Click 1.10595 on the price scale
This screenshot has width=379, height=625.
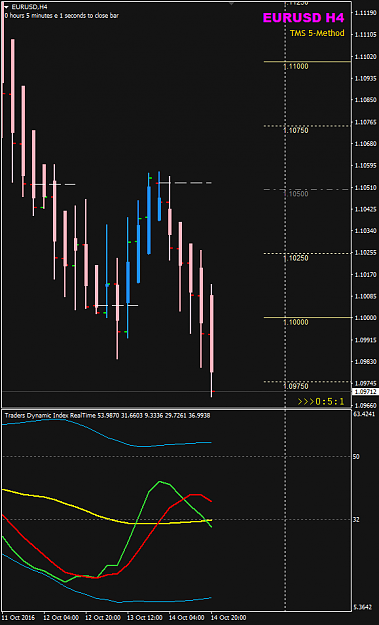click(x=365, y=165)
